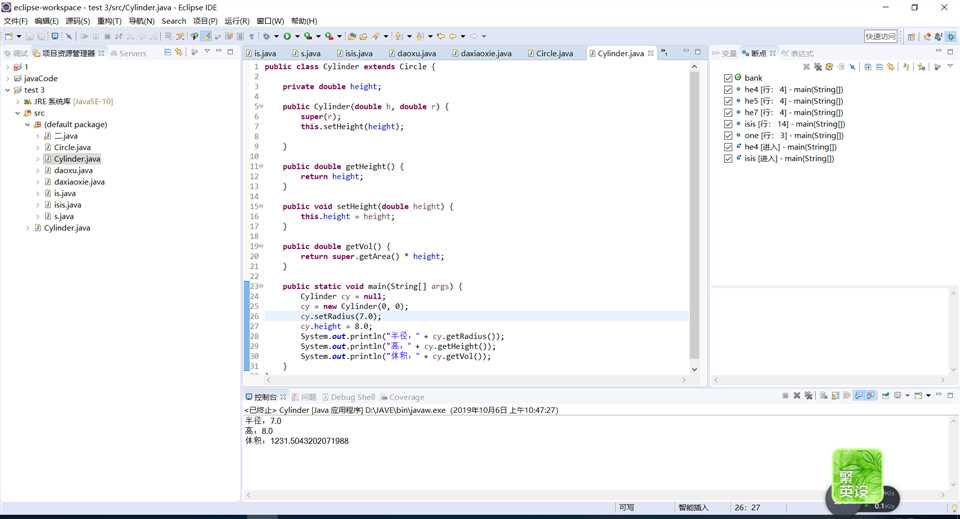Switch to the daoxu.java editor tab

click(x=412, y=53)
